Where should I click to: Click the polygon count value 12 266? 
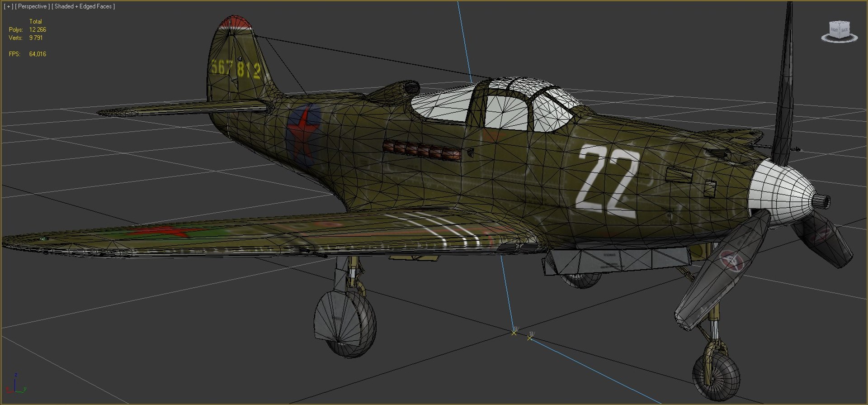38,29
